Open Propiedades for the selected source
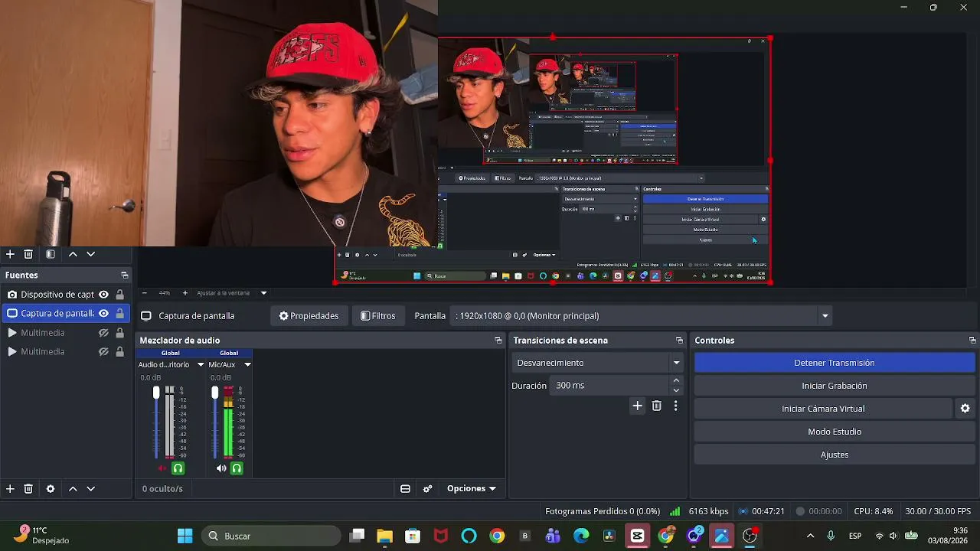980x551 pixels. click(309, 316)
